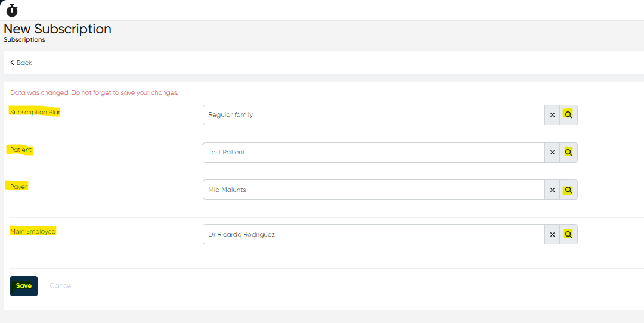Click the Payer field label
Viewport: 644px width, 323px height.
[19, 187]
